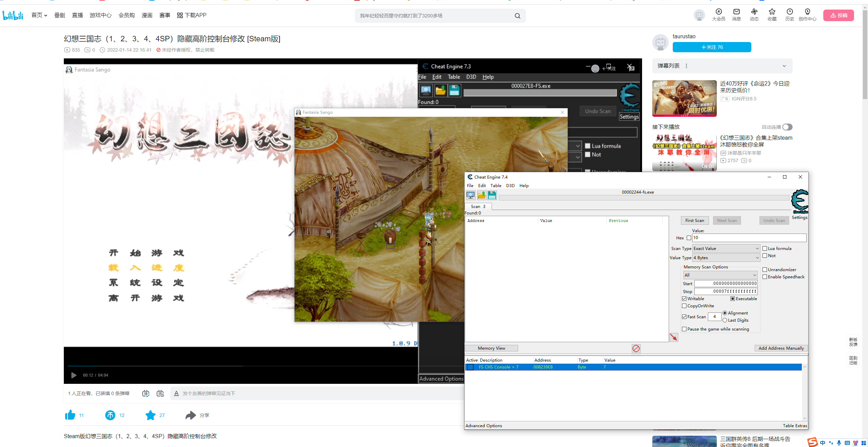Check the Enable Speedhack option
868x447 pixels.
(x=765, y=277)
